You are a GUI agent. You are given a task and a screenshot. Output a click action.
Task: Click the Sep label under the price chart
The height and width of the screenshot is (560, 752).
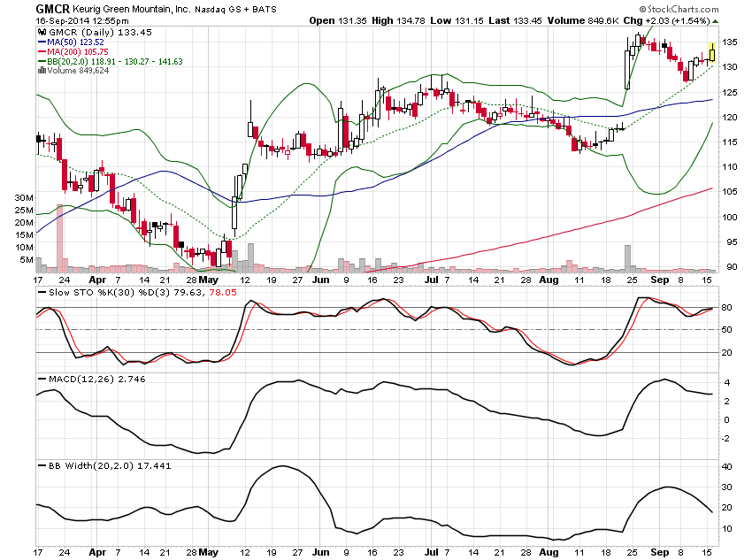point(659,280)
